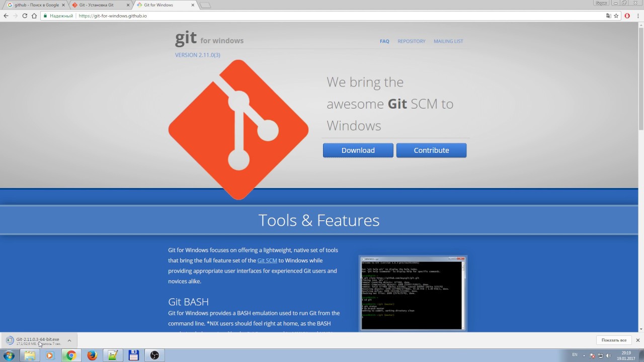
Task: Go back using the browser back arrow
Action: click(6, 16)
